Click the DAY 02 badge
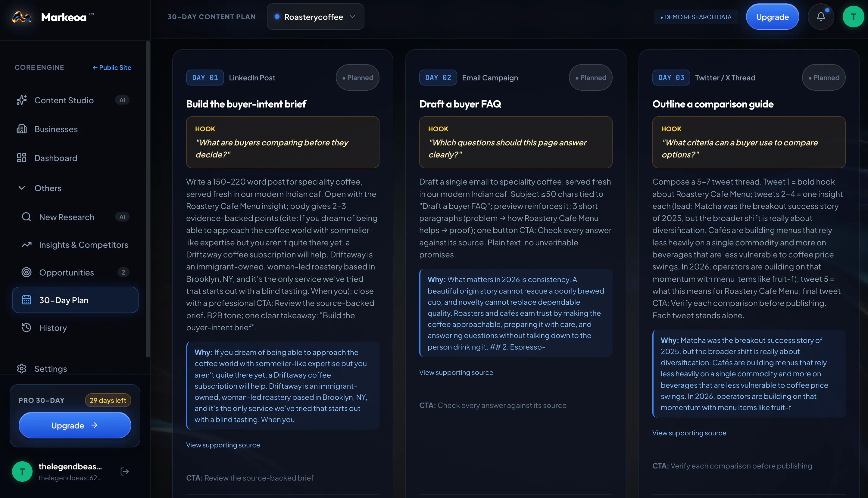Viewport: 868px width, 498px height. click(x=438, y=77)
